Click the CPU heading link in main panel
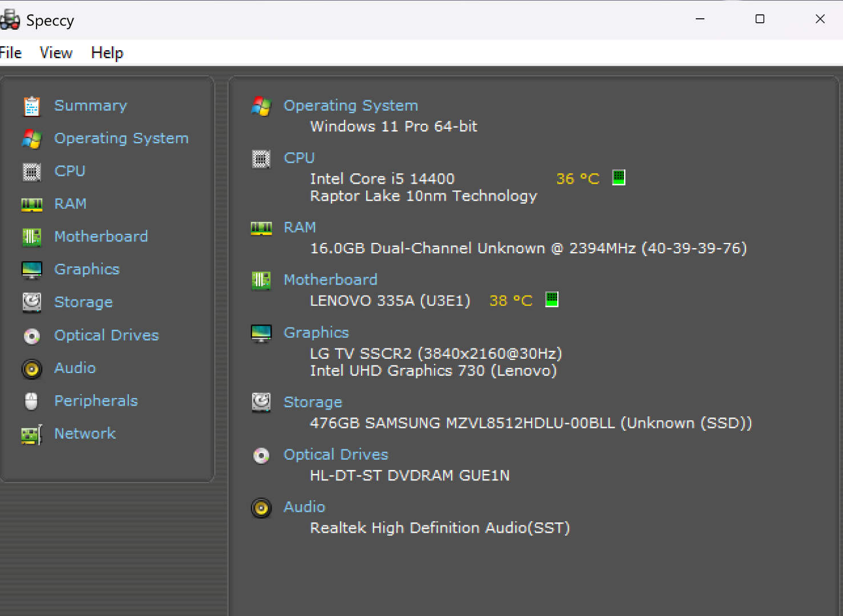 click(x=299, y=158)
